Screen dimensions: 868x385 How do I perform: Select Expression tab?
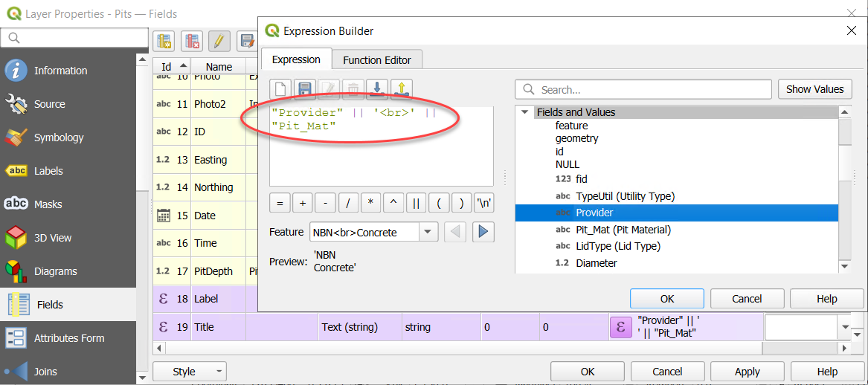point(295,59)
